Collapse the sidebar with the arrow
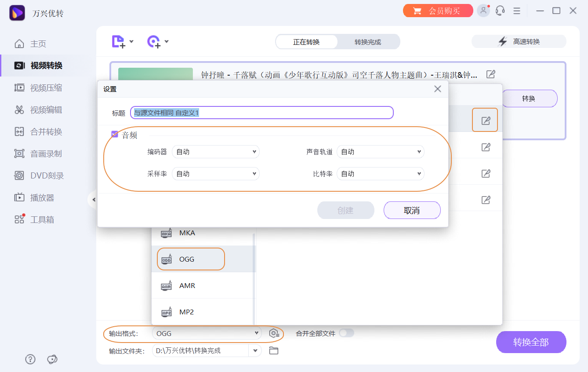Image resolution: width=588 pixels, height=372 pixels. click(94, 199)
